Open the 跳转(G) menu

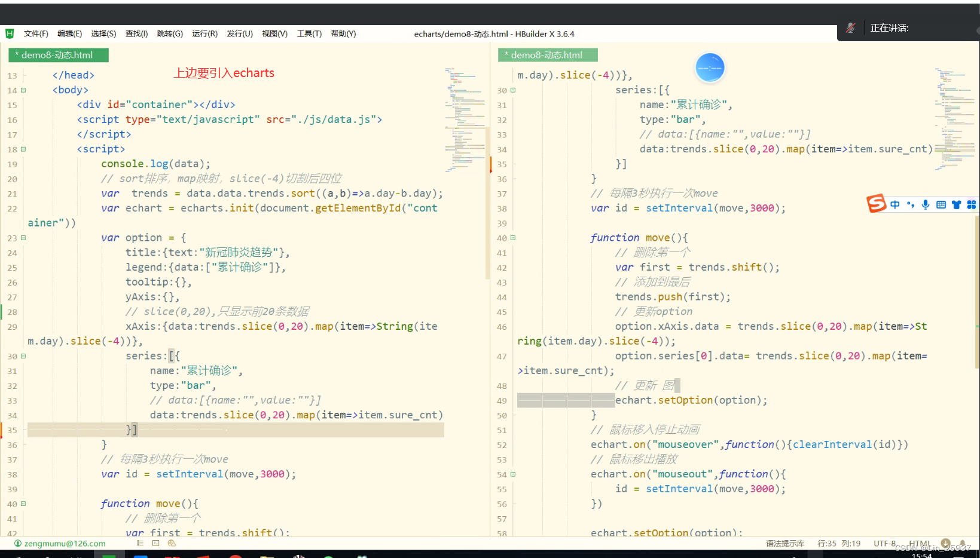point(170,33)
